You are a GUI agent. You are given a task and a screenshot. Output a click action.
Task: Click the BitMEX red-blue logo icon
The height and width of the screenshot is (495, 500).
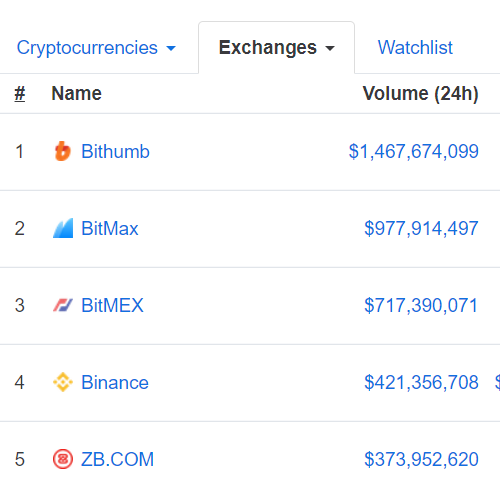click(x=63, y=305)
